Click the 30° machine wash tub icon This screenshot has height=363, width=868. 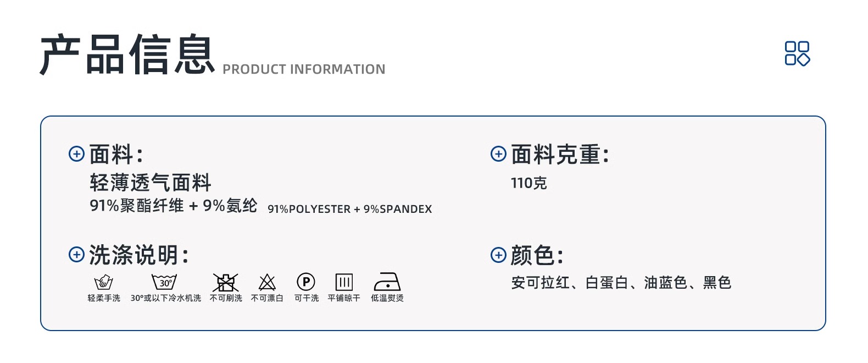165,282
